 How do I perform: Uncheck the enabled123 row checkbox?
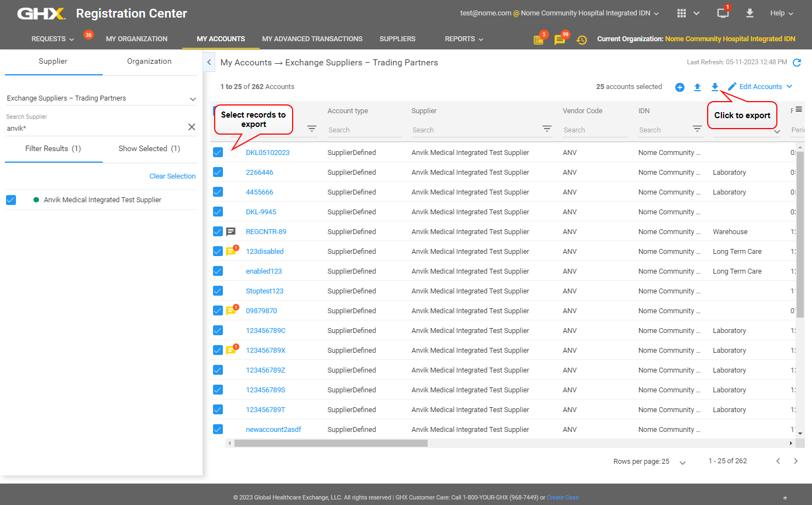tap(218, 271)
